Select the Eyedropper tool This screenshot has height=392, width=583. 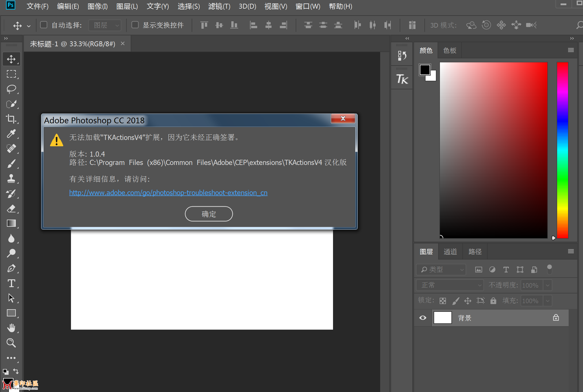click(11, 134)
